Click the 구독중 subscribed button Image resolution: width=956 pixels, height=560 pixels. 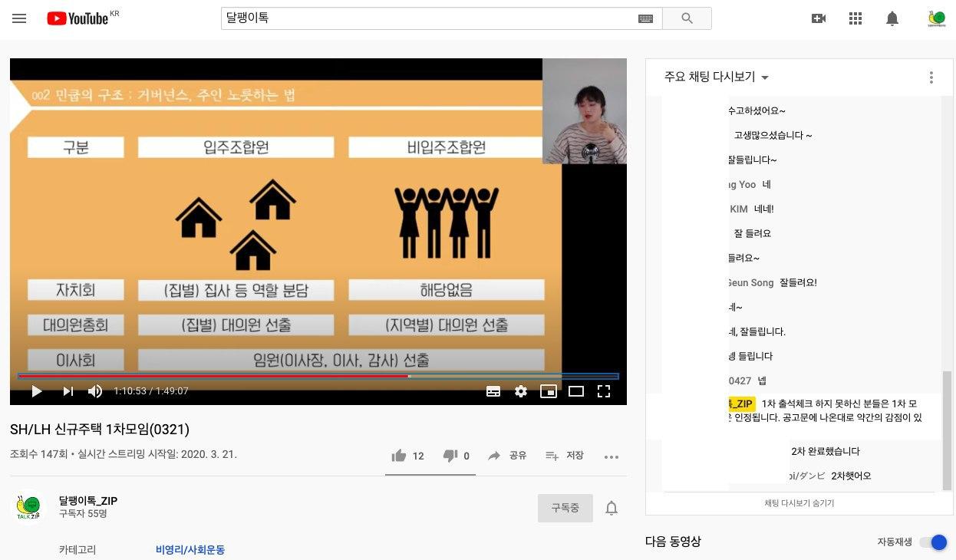(x=565, y=508)
